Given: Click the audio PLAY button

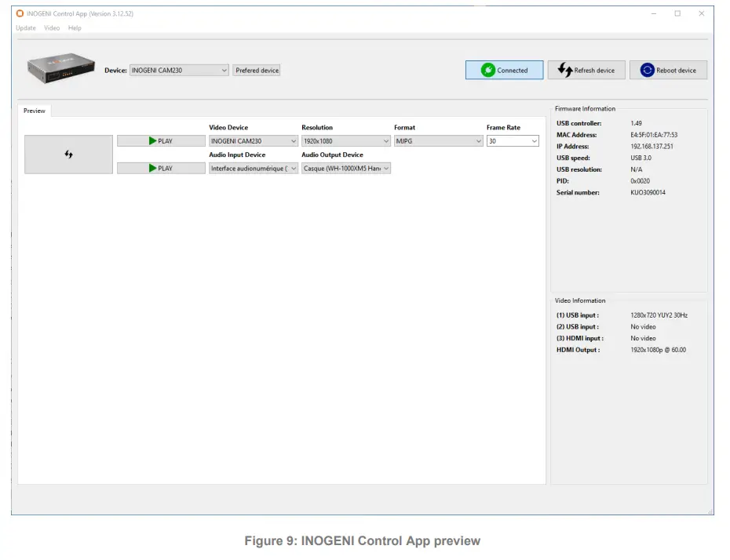Looking at the screenshot, I should tap(161, 169).
